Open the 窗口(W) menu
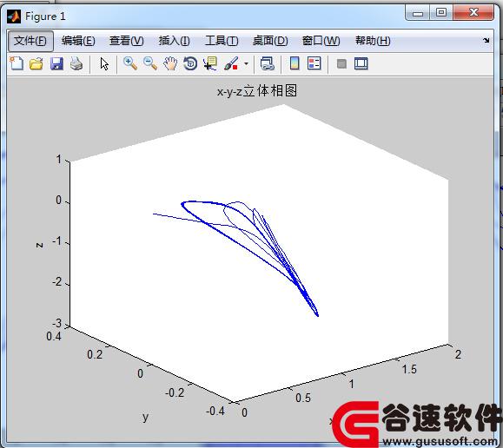Image resolution: width=503 pixels, height=448 pixels. click(321, 41)
